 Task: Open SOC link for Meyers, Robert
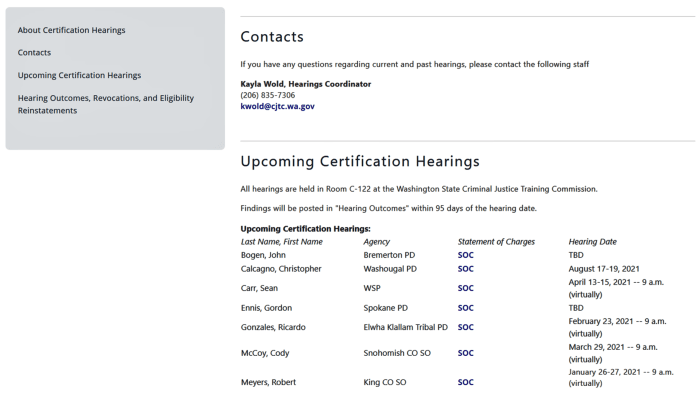465,382
